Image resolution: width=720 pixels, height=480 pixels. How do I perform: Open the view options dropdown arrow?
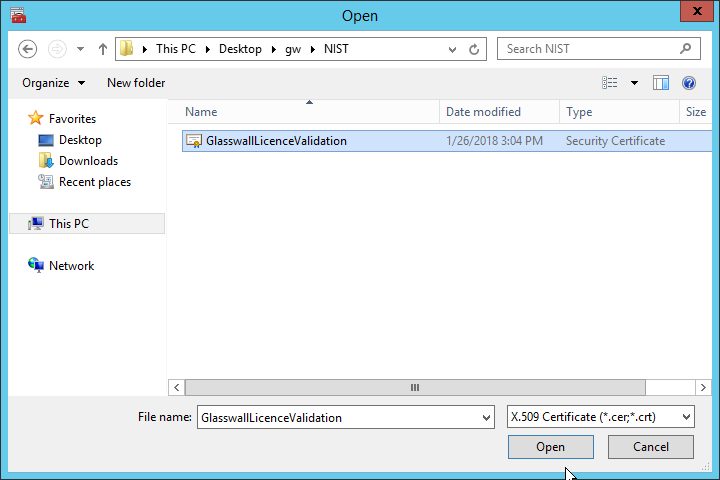(x=634, y=83)
